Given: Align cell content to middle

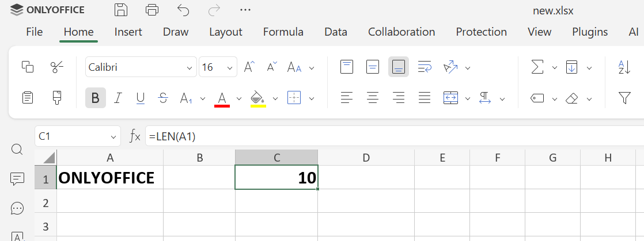Looking at the screenshot, I should pyautogui.click(x=373, y=67).
